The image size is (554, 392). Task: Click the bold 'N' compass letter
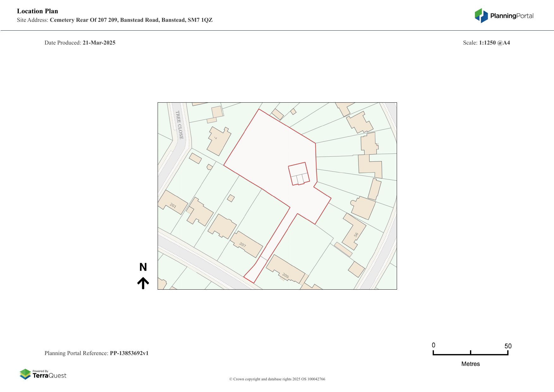pos(143,267)
